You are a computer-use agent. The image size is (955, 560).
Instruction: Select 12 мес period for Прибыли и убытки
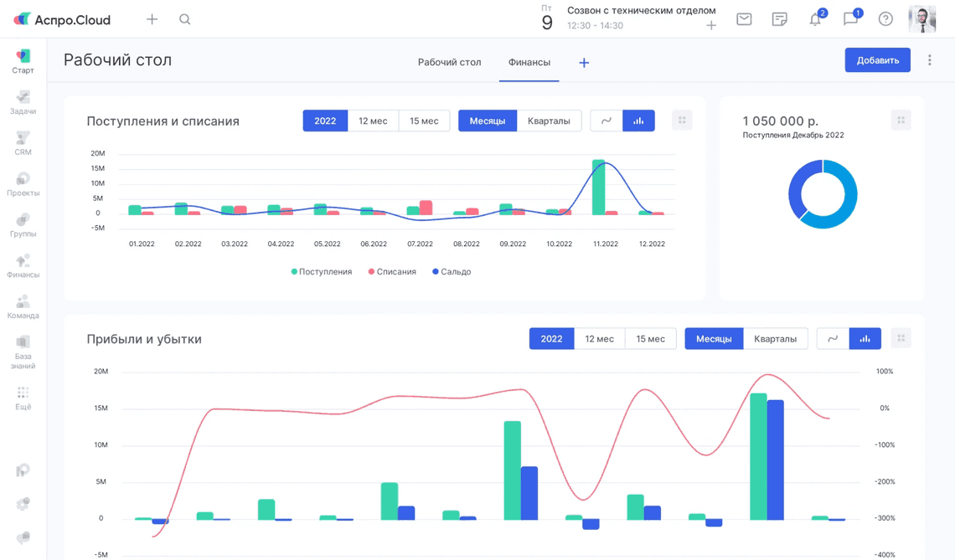coord(599,338)
